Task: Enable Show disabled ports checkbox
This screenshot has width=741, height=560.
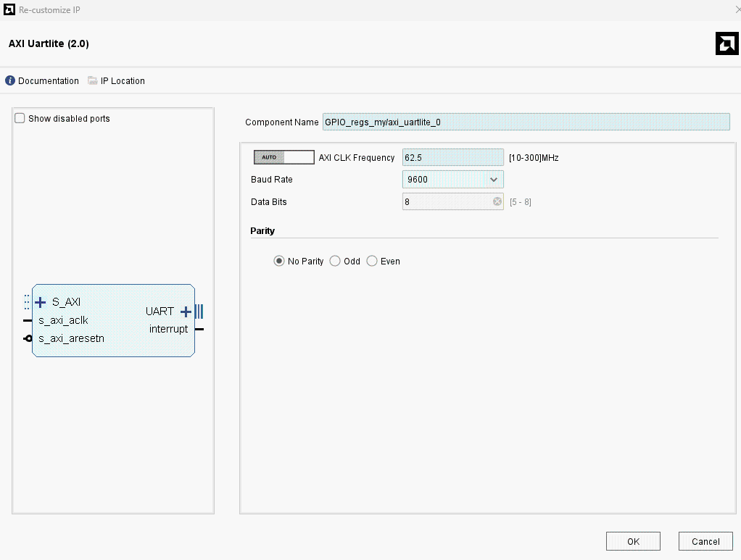Action: (x=20, y=118)
